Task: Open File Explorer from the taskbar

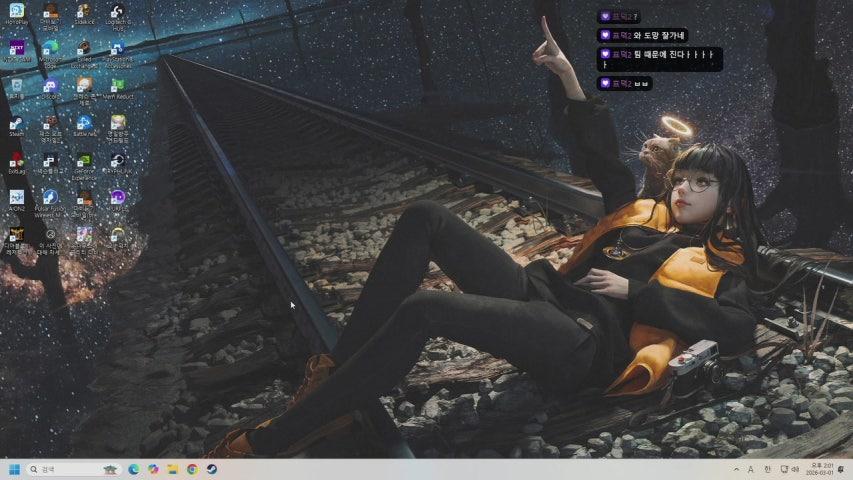Action: point(172,469)
